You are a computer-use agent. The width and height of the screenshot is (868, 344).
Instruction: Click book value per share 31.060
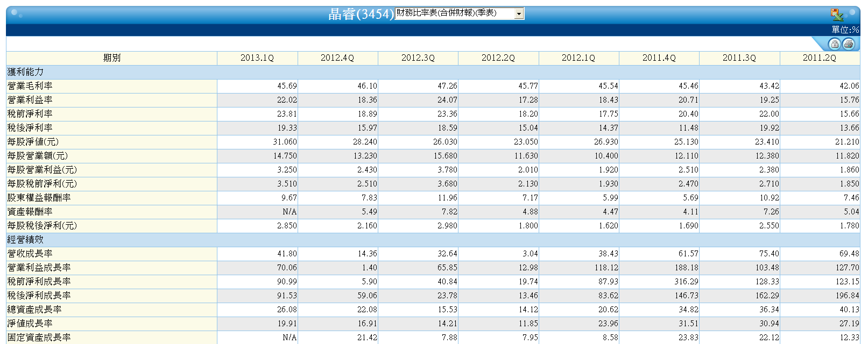(x=285, y=142)
